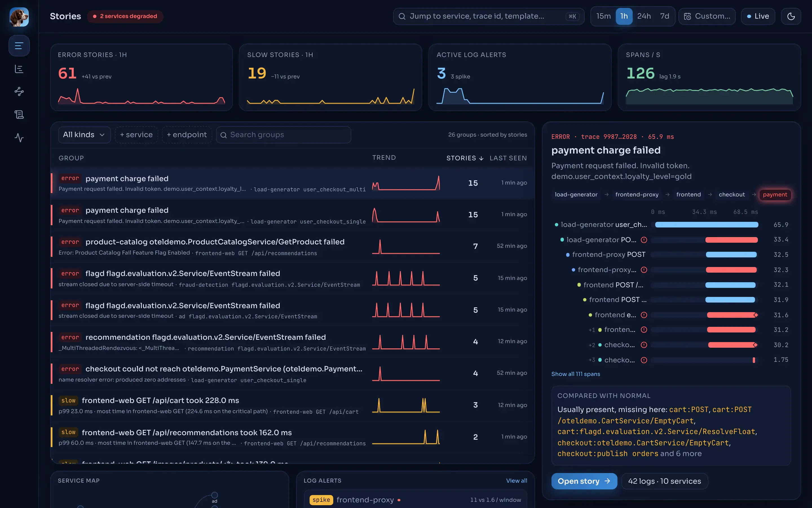Click error icon on +3 checko... span
812x508 pixels.
pyautogui.click(x=644, y=360)
